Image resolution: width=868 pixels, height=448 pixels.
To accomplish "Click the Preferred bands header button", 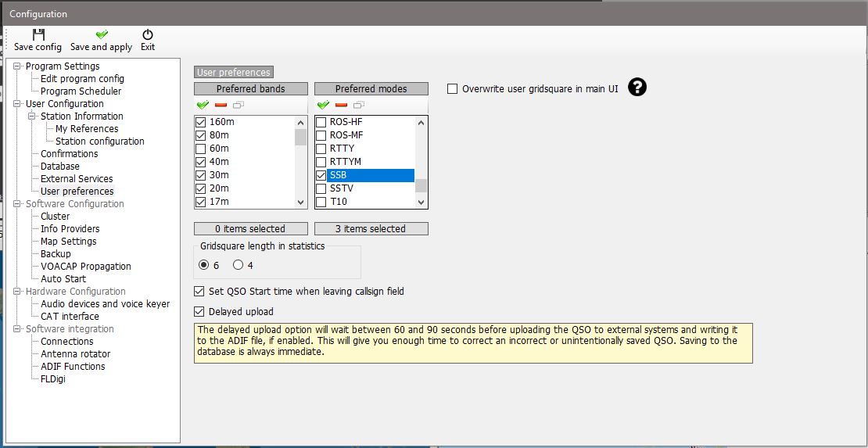I will point(251,88).
